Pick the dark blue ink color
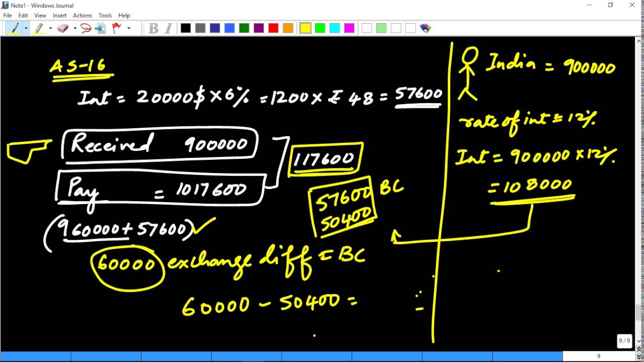The width and height of the screenshot is (644, 362). pyautogui.click(x=215, y=28)
